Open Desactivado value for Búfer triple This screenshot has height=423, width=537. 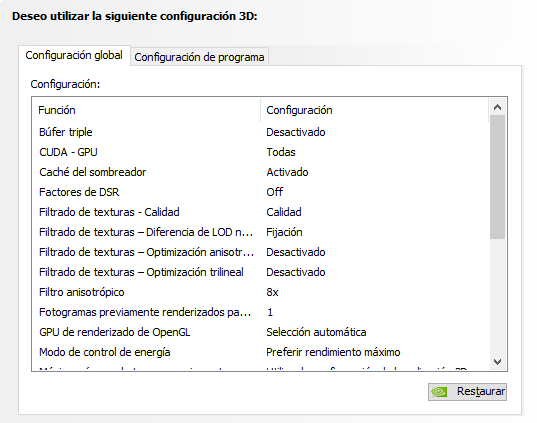point(296,132)
